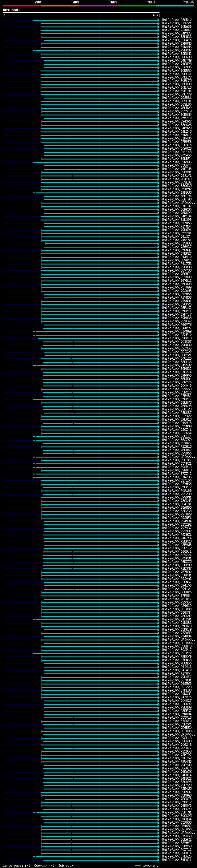Click the UniRef100_C5IX09 label
Screen dimensions: 197x868
pos(176,352)
